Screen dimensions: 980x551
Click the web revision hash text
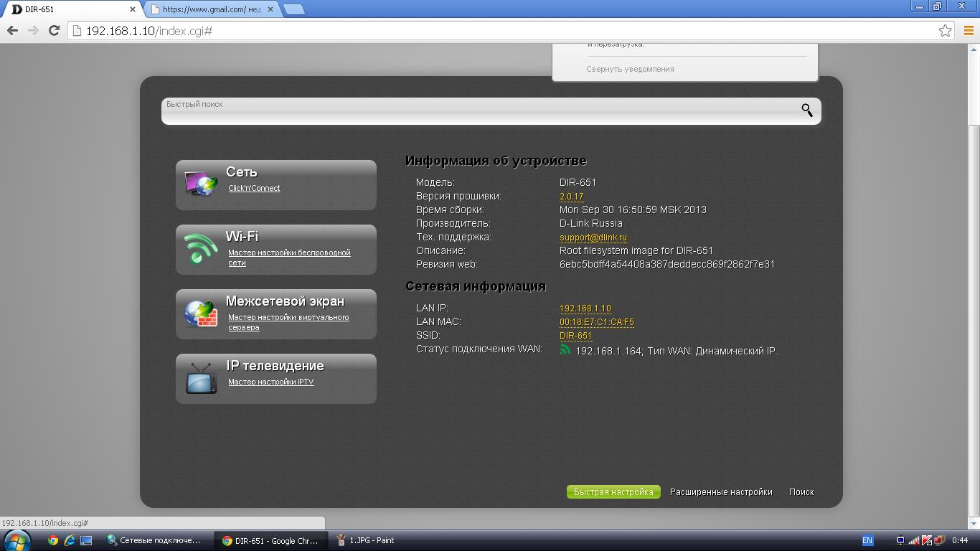[667, 264]
